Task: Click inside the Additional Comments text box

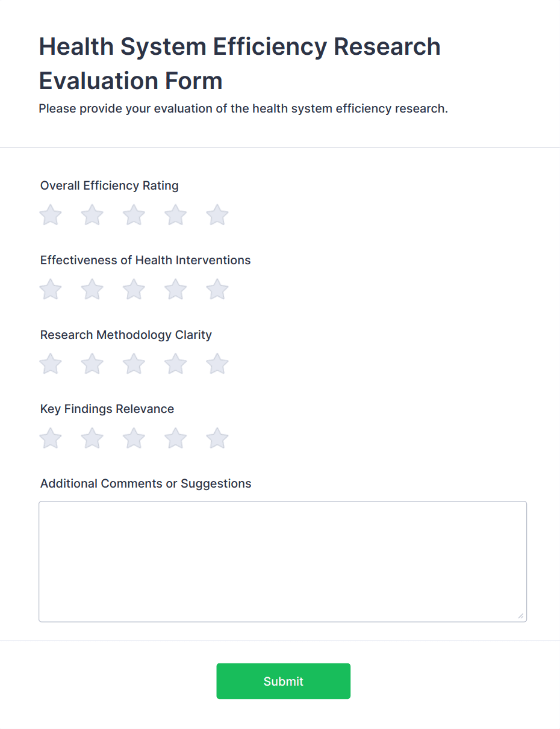Action: click(282, 560)
